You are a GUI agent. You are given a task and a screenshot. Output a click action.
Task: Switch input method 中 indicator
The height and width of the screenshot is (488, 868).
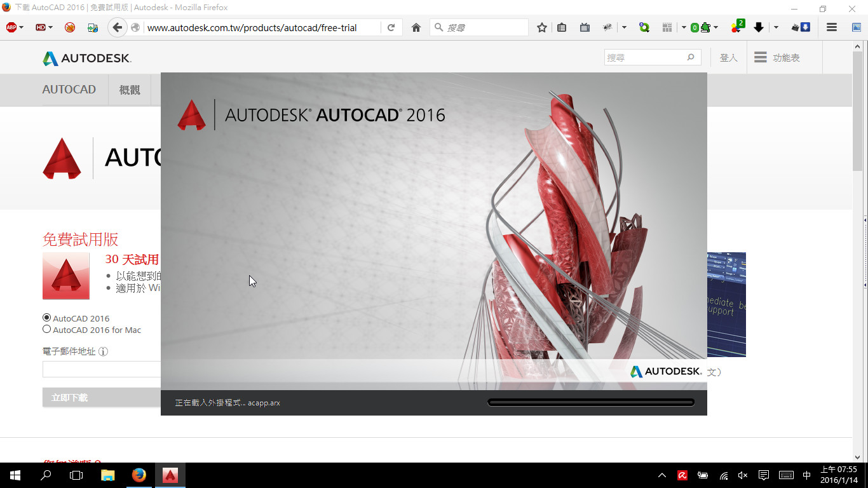(807, 475)
